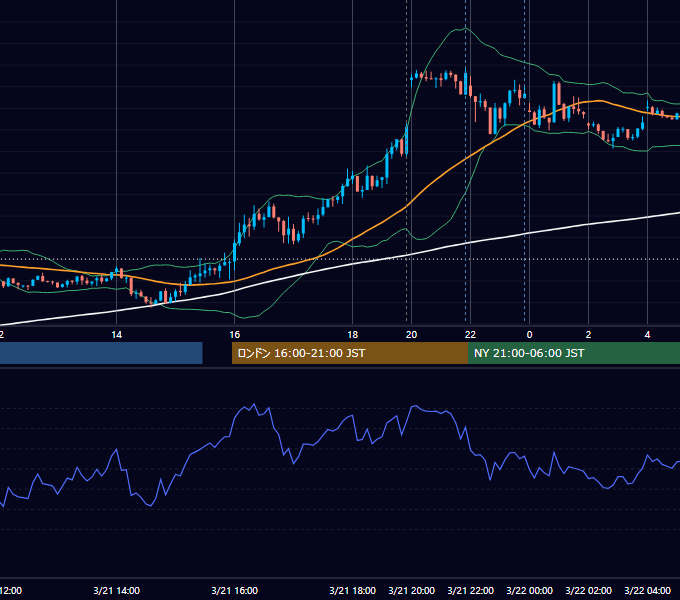Viewport: 680px width, 600px height.
Task: Click the "3/21 16:00" date label
Action: pos(235,590)
